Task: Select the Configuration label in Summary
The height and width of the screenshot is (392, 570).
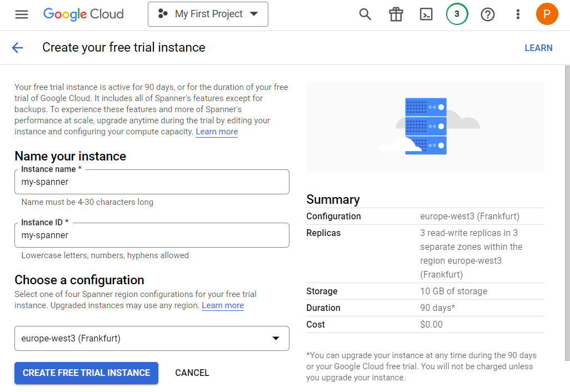Action: coord(334,216)
